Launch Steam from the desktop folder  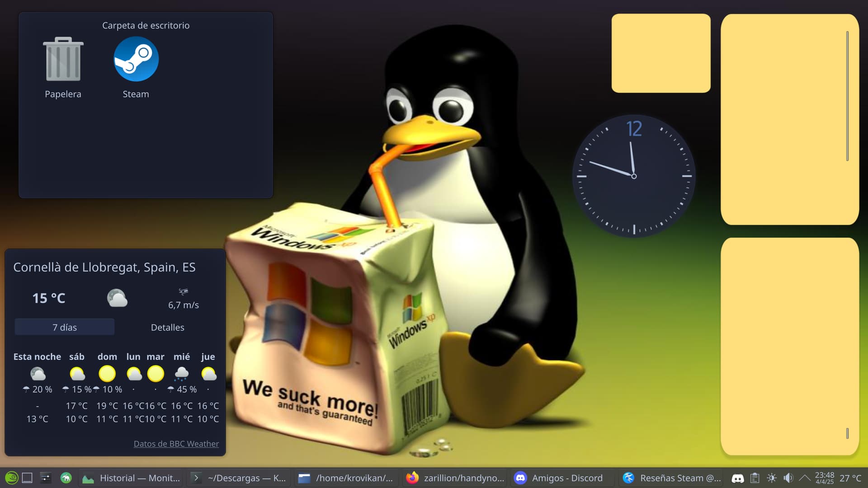point(136,59)
